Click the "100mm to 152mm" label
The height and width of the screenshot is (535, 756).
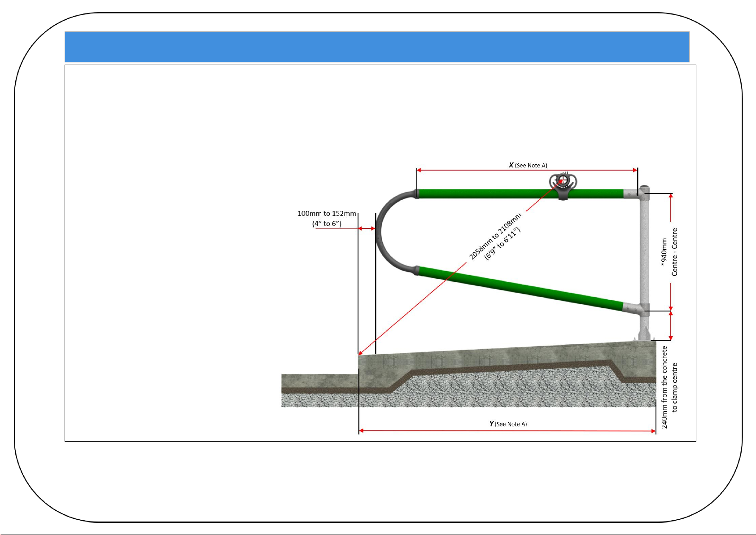327,214
